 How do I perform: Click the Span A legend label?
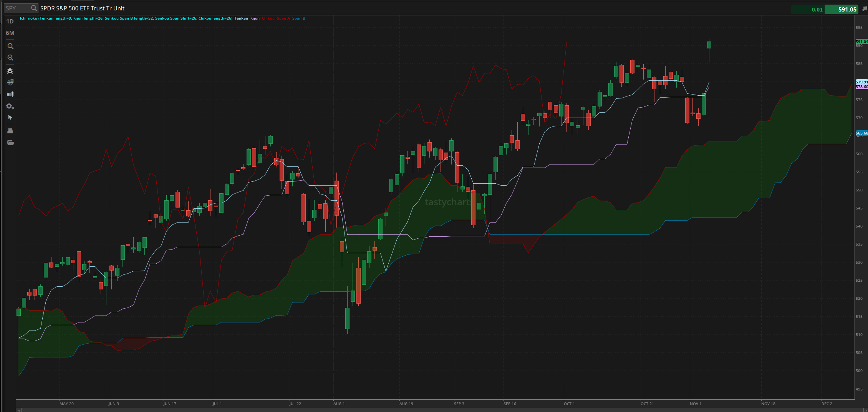click(283, 18)
